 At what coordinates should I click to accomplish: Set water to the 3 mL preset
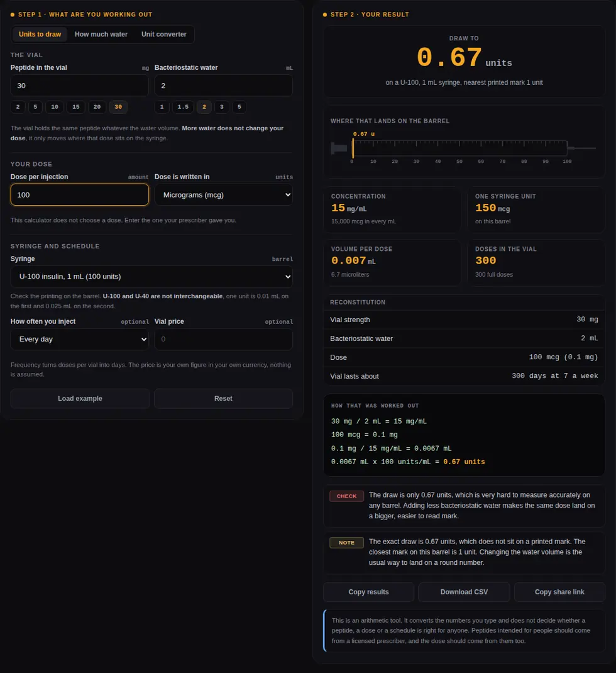pyautogui.click(x=222, y=107)
